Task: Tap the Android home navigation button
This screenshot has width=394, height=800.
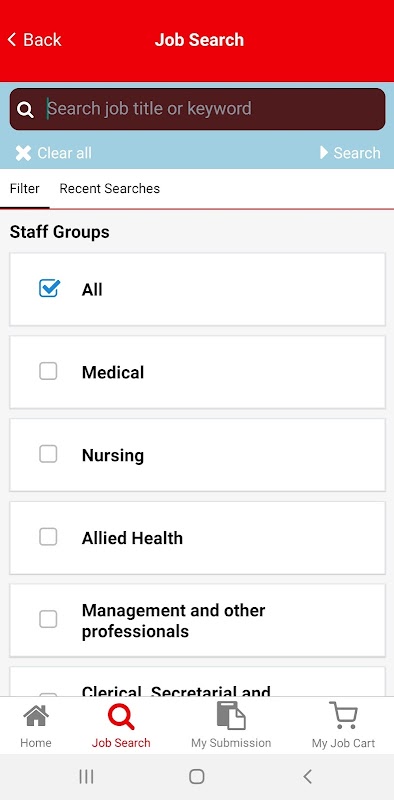Action: coord(196,777)
